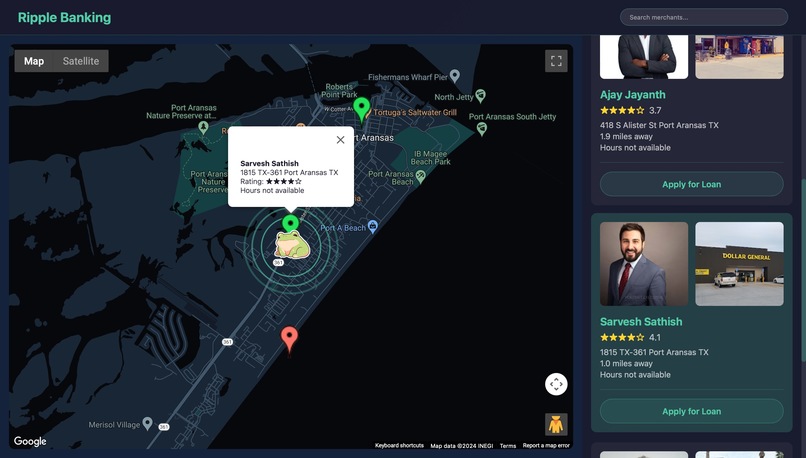This screenshot has height=458, width=806.
Task: Select North Jetty marker icon
Action: point(481,96)
